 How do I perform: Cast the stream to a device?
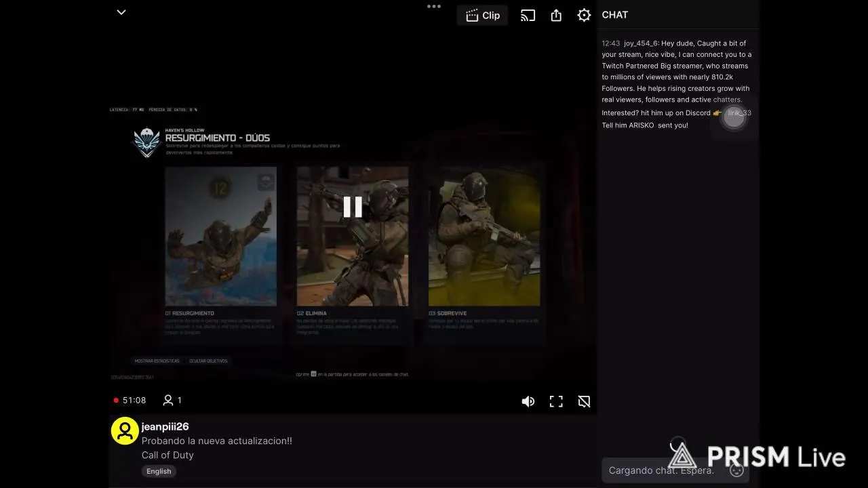coord(528,15)
